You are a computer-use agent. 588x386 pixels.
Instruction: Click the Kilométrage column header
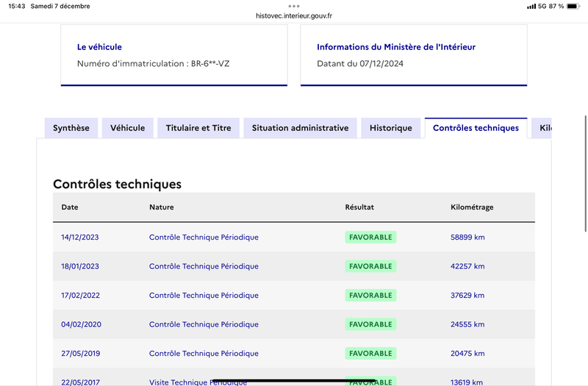(472, 207)
